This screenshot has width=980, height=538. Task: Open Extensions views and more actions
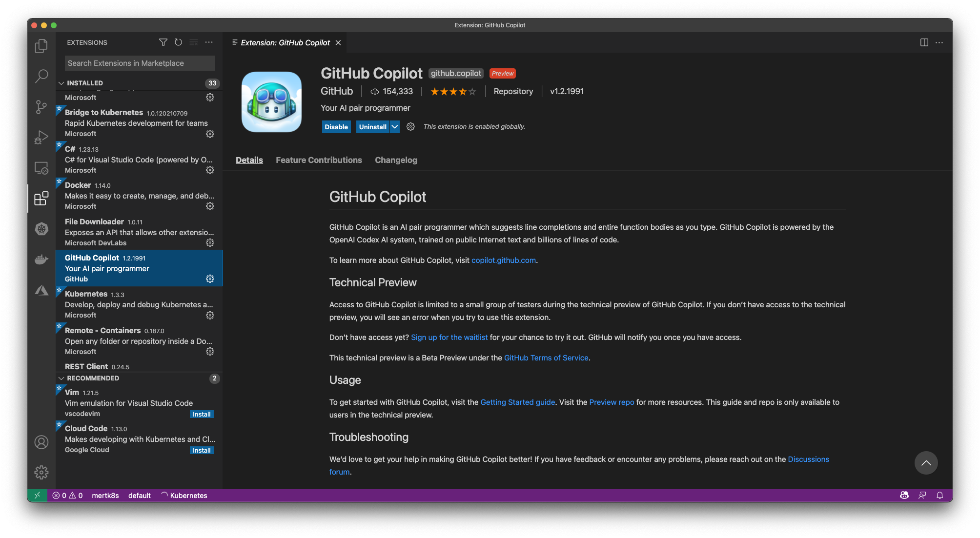209,42
